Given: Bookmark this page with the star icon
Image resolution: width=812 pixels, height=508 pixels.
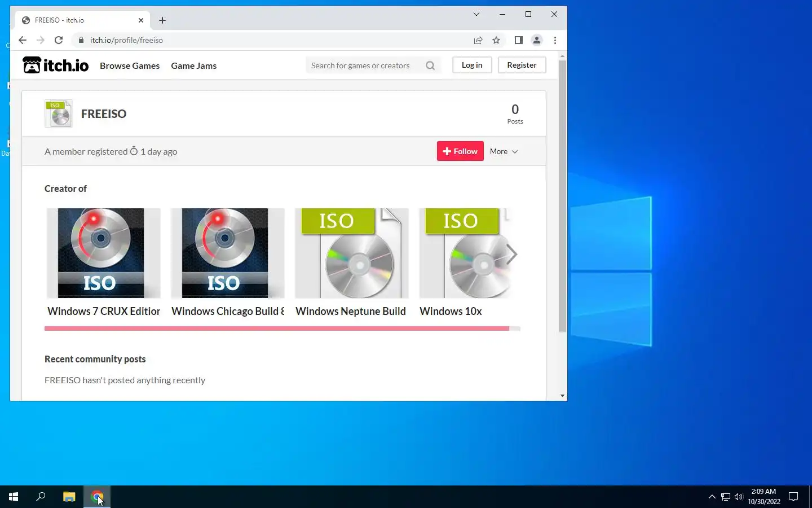Looking at the screenshot, I should pyautogui.click(x=496, y=40).
